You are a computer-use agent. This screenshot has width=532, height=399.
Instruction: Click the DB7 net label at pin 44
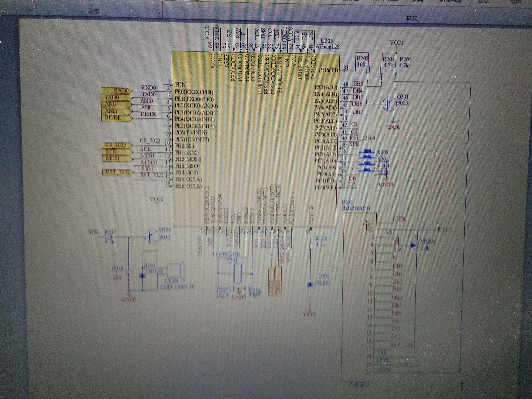coord(358,112)
